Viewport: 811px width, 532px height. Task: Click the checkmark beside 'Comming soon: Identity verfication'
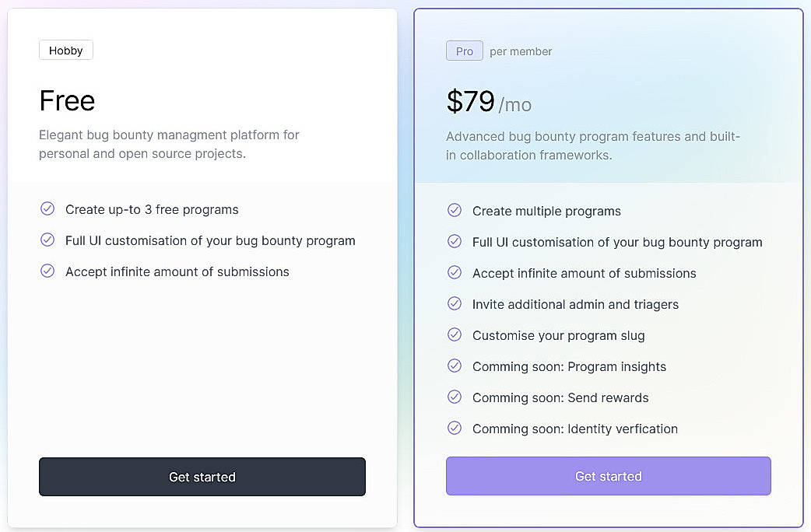point(455,428)
